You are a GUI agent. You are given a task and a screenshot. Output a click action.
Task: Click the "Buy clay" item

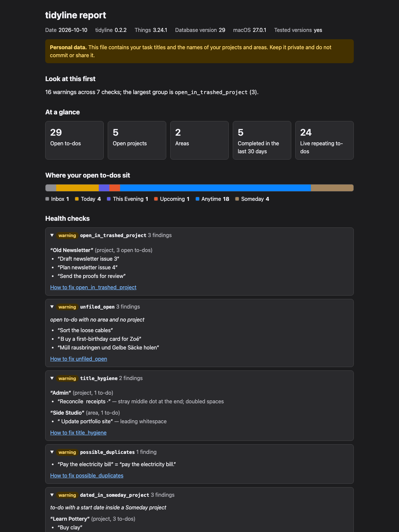tap(70, 527)
